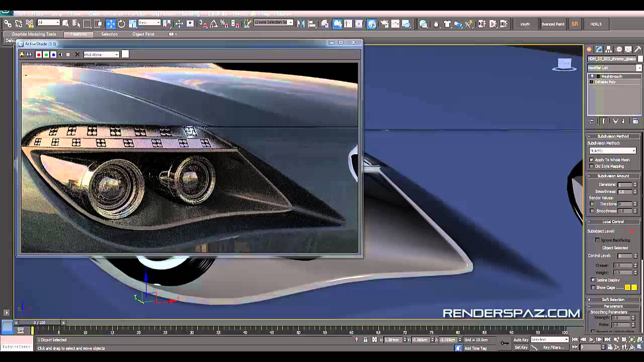Open the Hierarchy command panel tab

(x=609, y=49)
